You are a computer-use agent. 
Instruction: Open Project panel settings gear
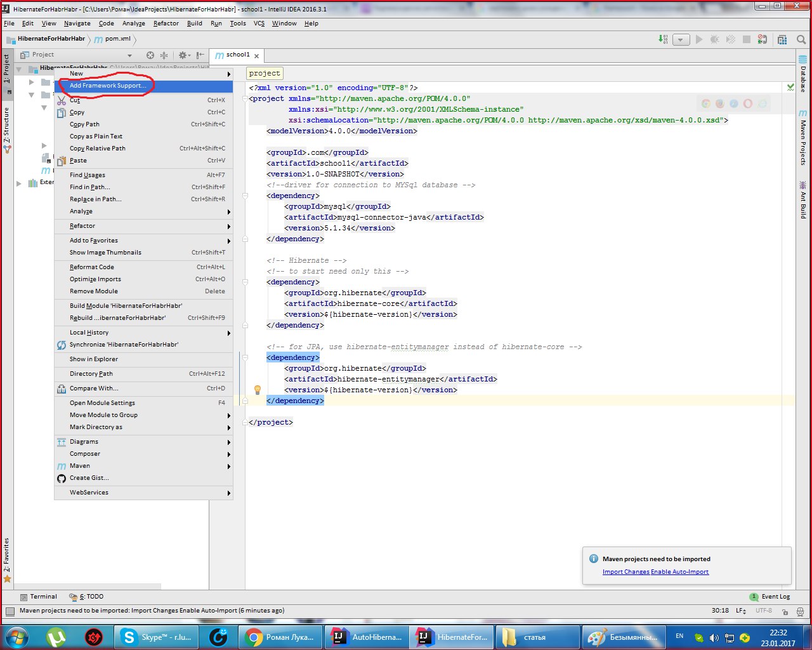(184, 55)
